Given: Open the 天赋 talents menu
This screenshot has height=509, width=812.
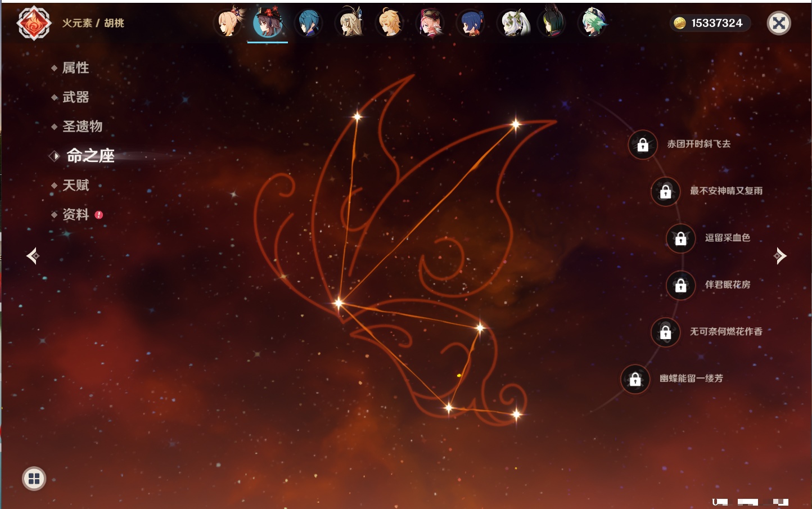Looking at the screenshot, I should [75, 185].
